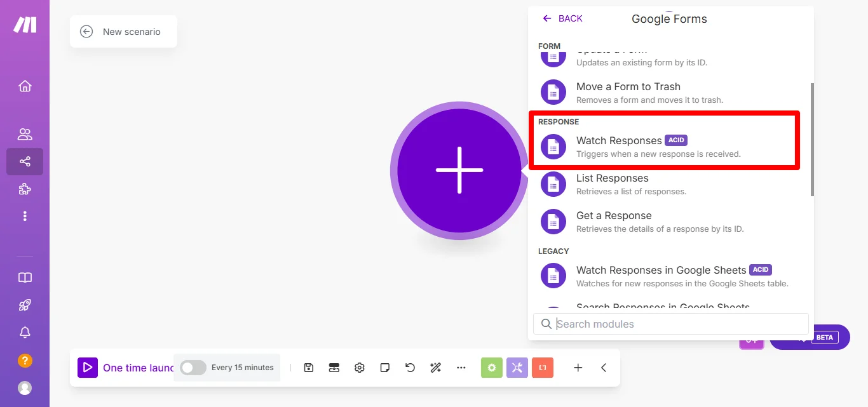
Task: Click the One time launch label
Action: pyautogui.click(x=139, y=368)
